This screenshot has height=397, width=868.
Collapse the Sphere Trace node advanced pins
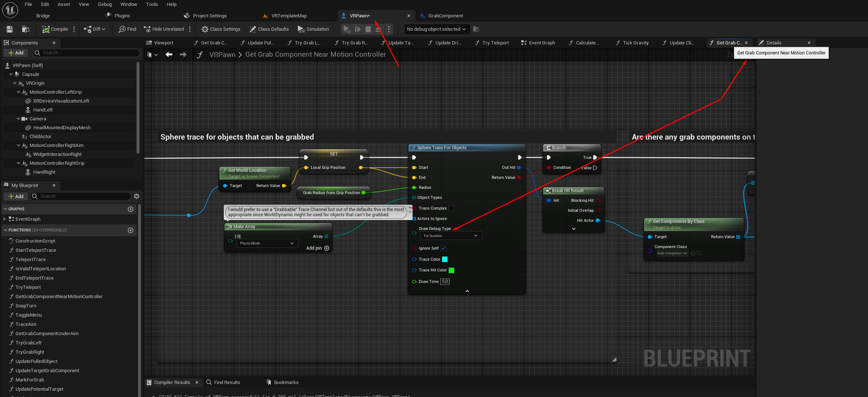point(467,291)
